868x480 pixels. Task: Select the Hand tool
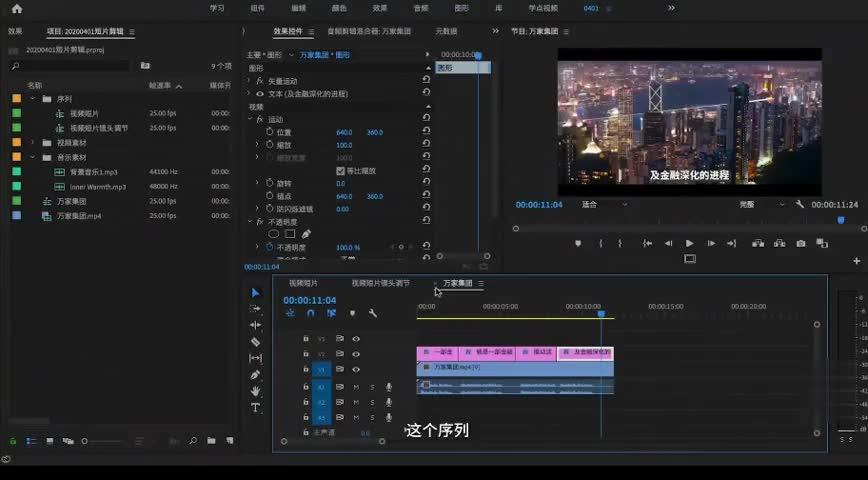(x=255, y=391)
